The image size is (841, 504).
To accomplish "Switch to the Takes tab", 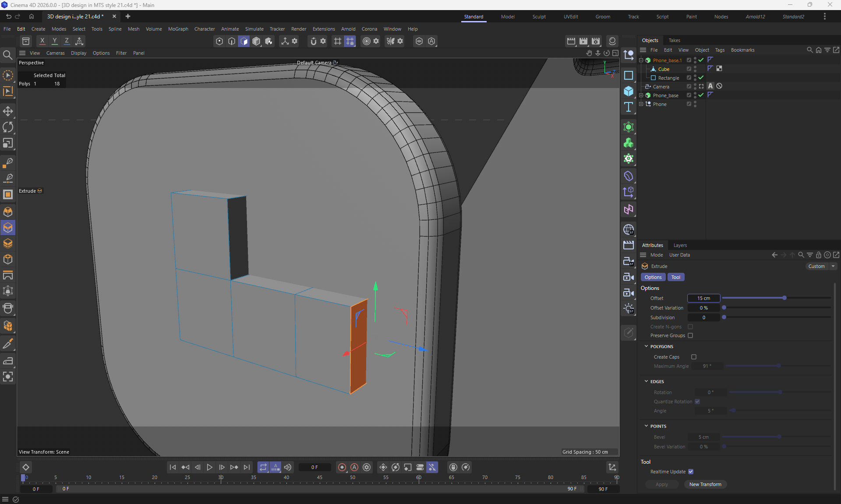I will tap(674, 40).
